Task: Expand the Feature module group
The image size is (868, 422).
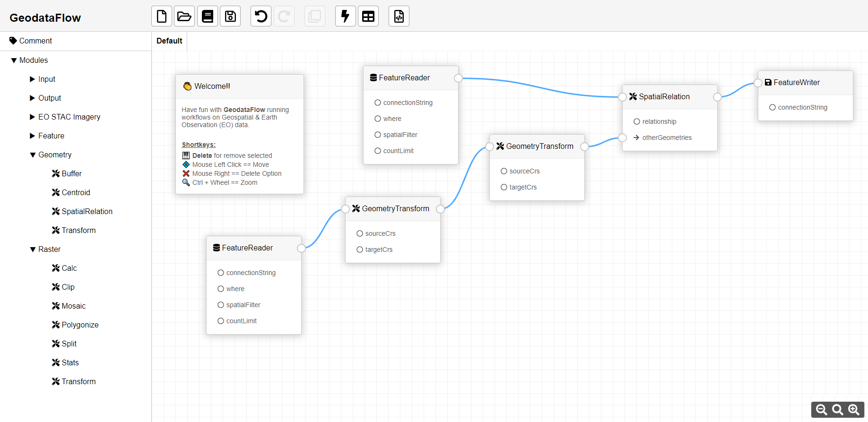Action: (32, 136)
